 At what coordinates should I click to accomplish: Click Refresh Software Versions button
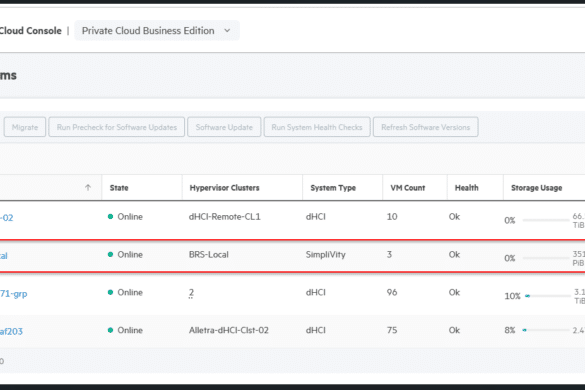426,127
